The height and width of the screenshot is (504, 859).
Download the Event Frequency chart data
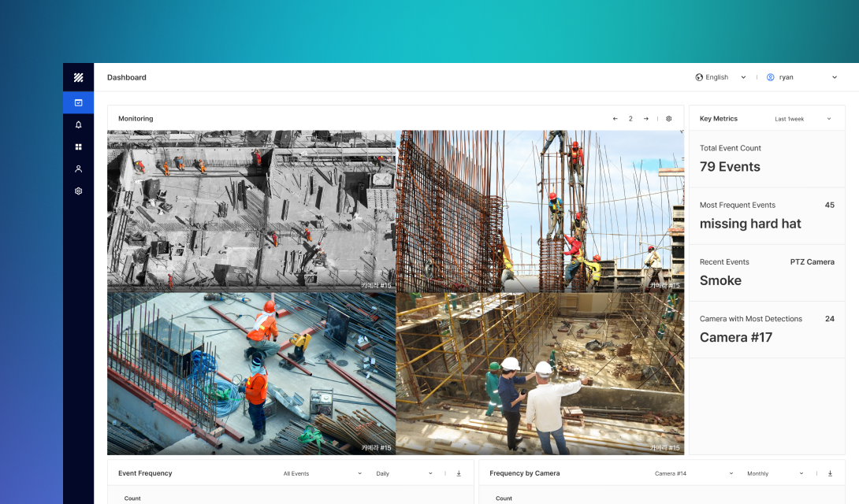pos(459,473)
